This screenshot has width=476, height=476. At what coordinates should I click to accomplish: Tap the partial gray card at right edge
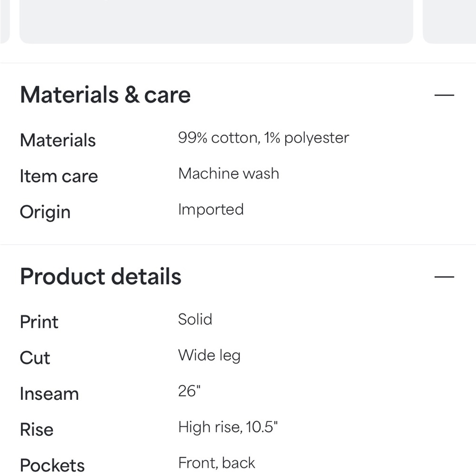[x=449, y=21]
